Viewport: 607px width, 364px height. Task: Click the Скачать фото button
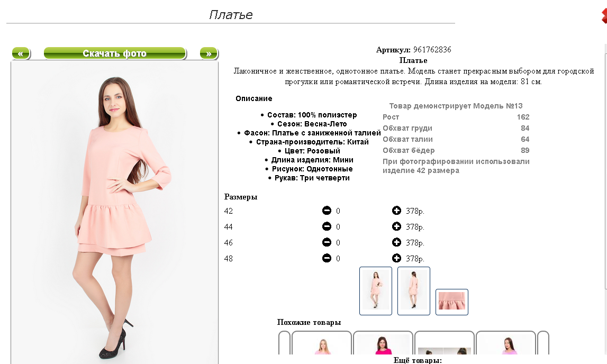tap(115, 53)
